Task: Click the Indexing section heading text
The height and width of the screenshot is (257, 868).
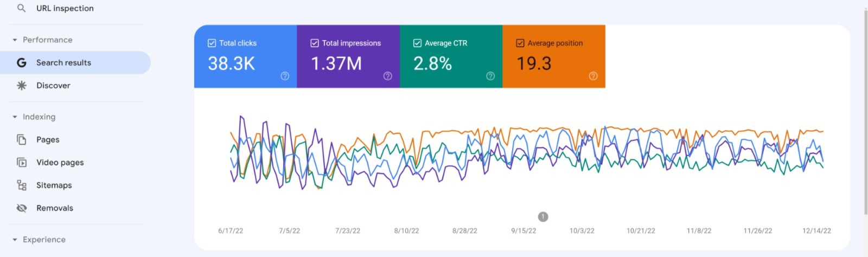Action: click(39, 117)
